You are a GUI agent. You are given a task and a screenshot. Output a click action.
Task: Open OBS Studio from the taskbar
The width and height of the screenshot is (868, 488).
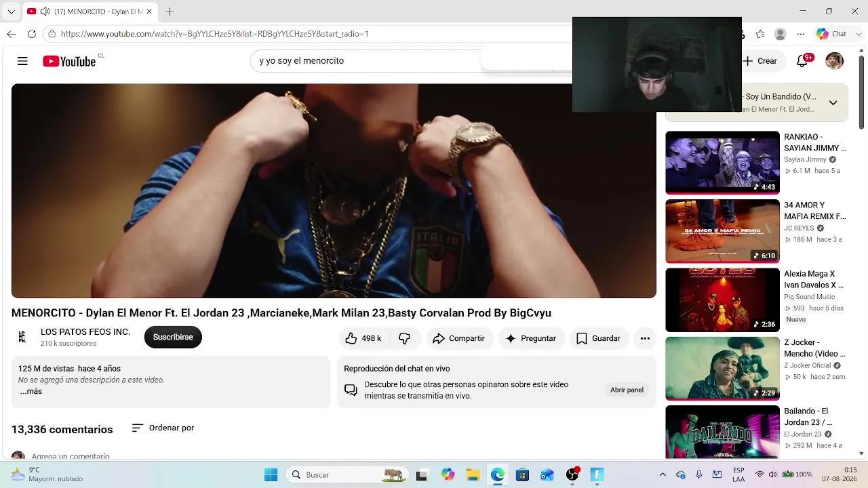[572, 474]
